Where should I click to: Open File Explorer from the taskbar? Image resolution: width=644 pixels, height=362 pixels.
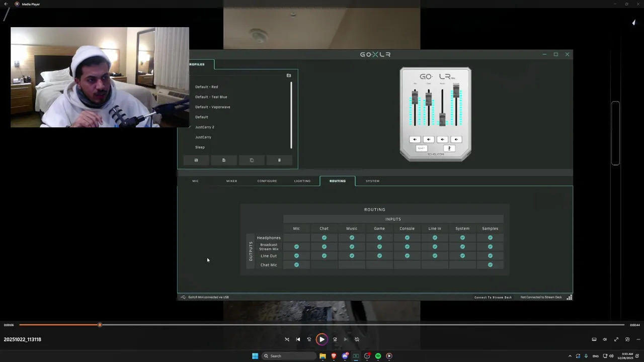click(323, 356)
